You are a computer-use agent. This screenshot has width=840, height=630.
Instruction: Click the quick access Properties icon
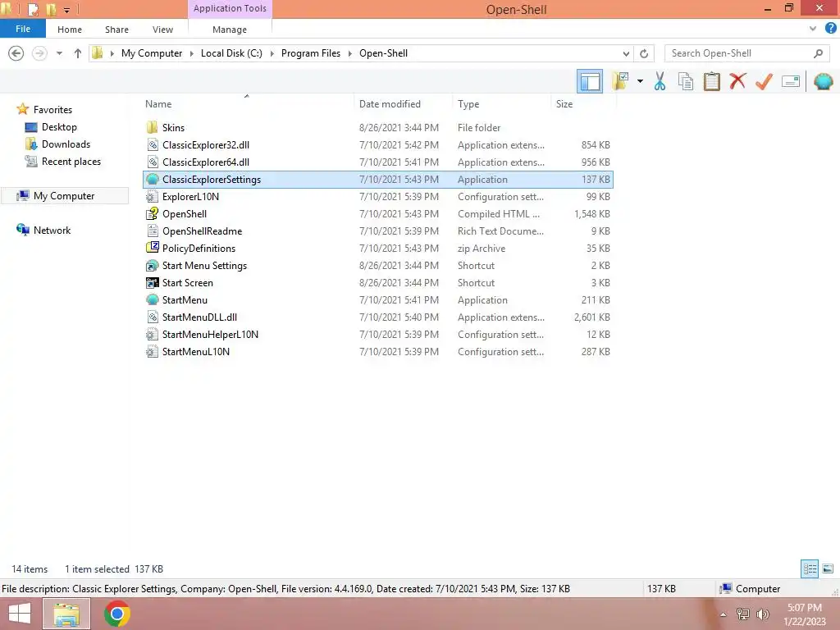[33, 9]
